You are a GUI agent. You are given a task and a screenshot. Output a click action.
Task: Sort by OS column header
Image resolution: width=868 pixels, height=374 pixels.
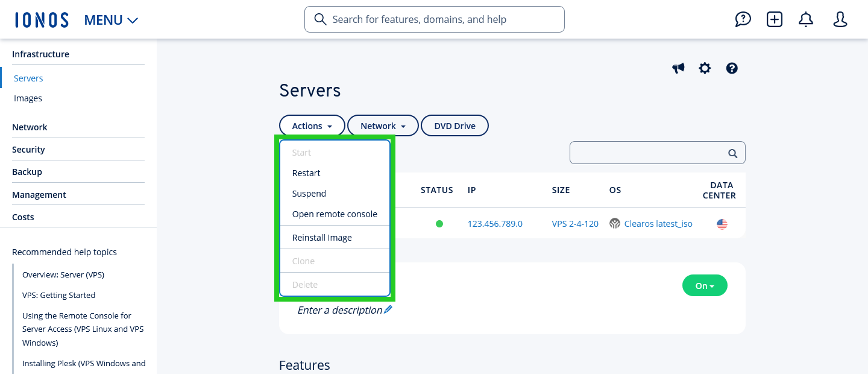point(615,190)
